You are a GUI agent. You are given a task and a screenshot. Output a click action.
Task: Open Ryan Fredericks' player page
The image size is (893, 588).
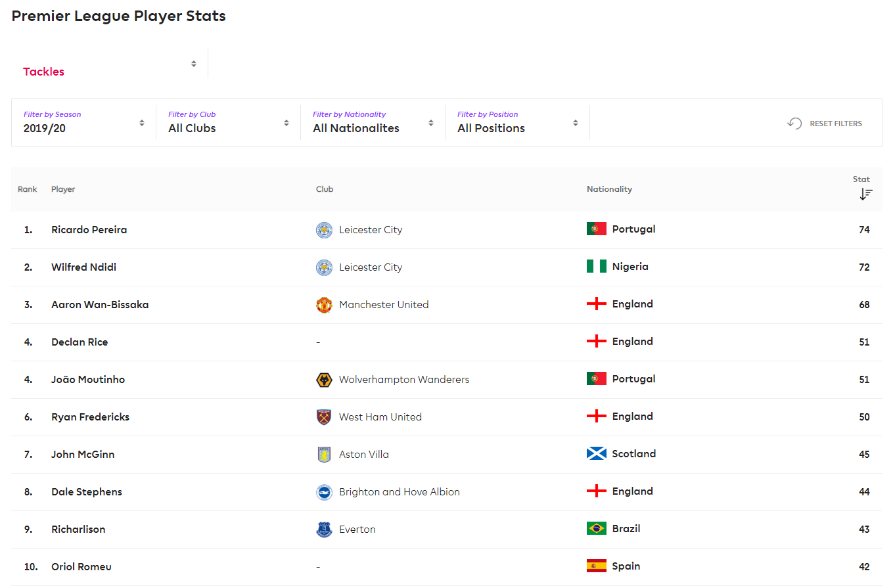pos(91,417)
